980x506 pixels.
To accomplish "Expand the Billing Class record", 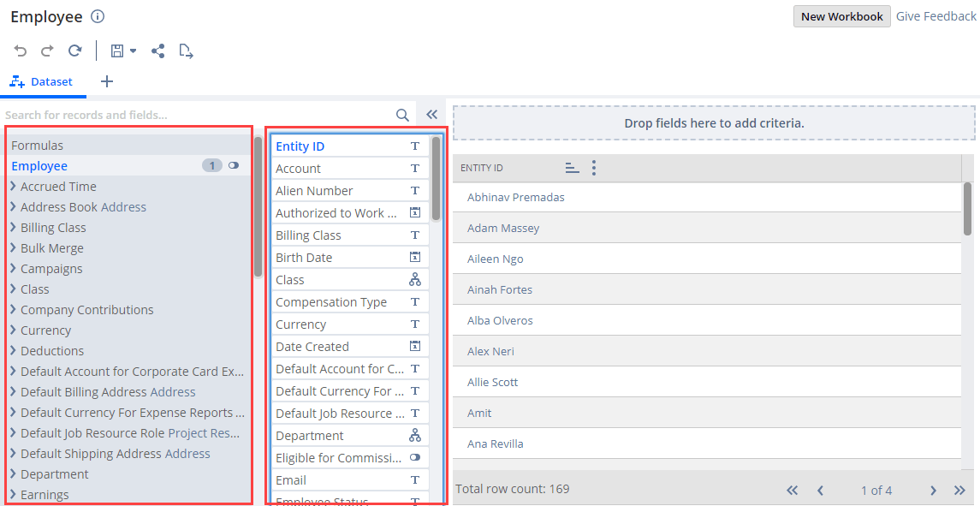I will 14,228.
